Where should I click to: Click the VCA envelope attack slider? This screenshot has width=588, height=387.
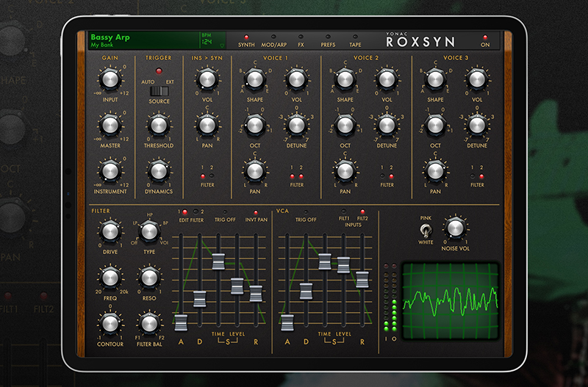(x=287, y=323)
